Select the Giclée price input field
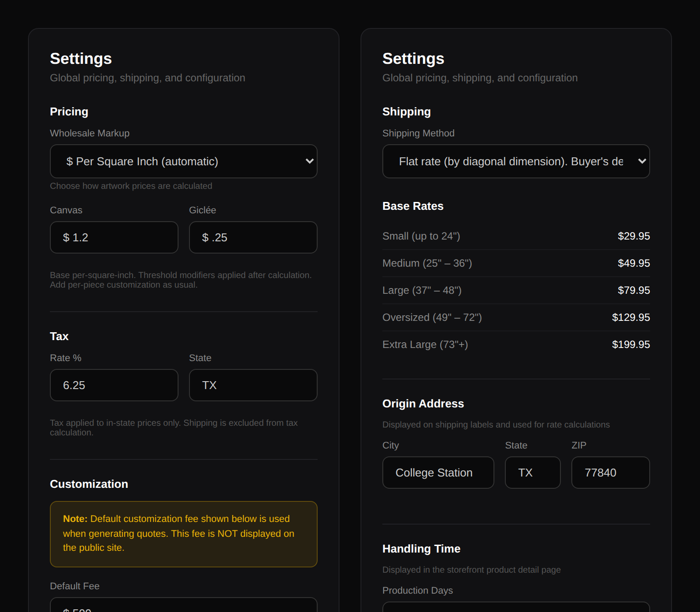Image resolution: width=700 pixels, height=612 pixels. [x=253, y=237]
